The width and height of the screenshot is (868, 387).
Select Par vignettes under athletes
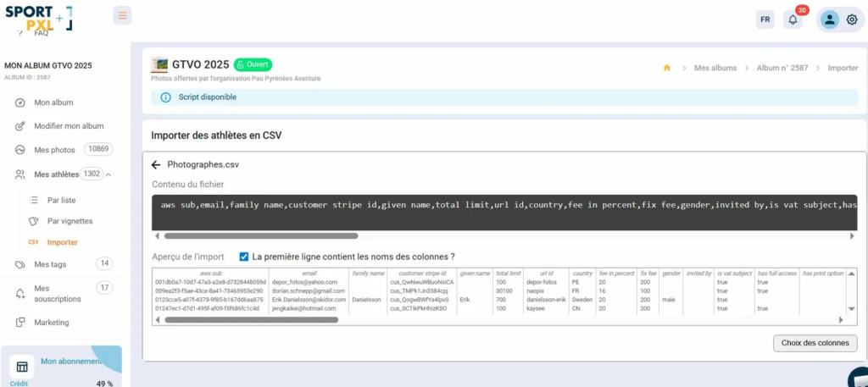point(70,221)
